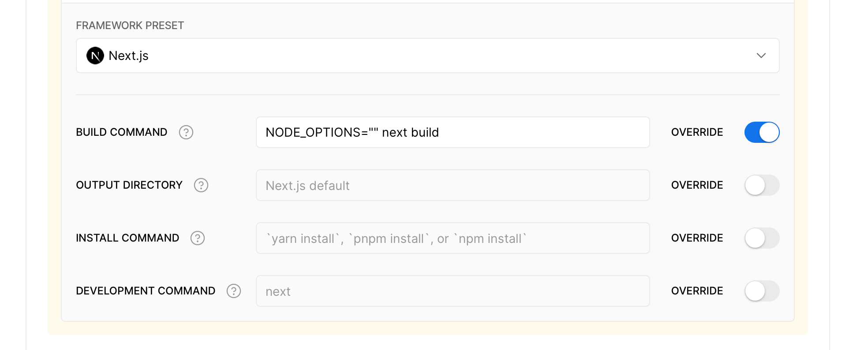Click the Output Directory question mark icon
868x350 pixels.
(x=201, y=186)
